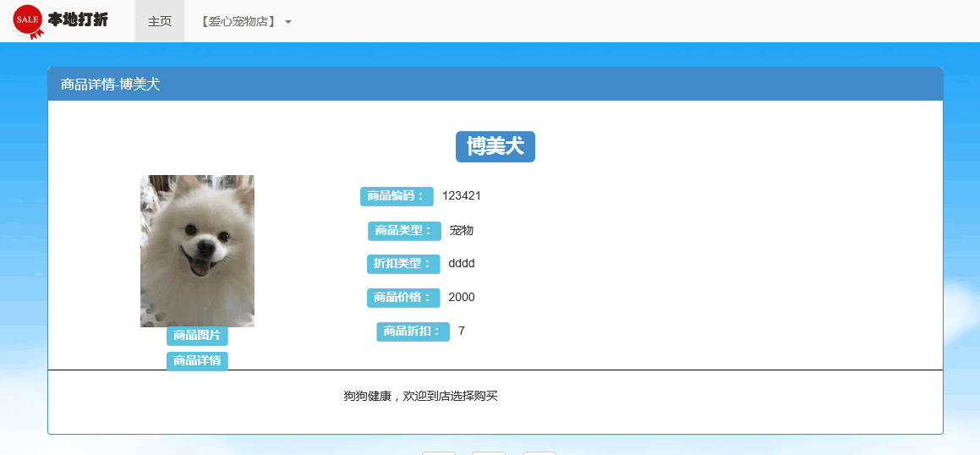Image resolution: width=980 pixels, height=455 pixels.
Task: Click the 折扣类型： label
Action: coord(403,264)
